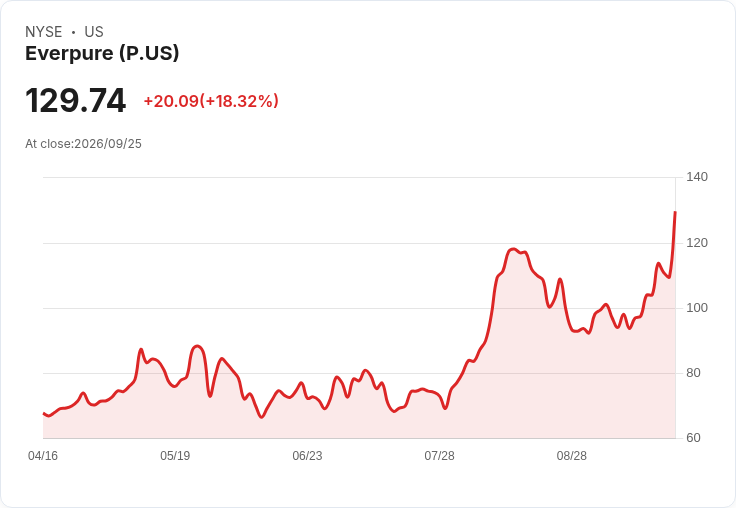The height and width of the screenshot is (508, 736).
Task: Select the NYSE exchange label
Action: coord(44,31)
